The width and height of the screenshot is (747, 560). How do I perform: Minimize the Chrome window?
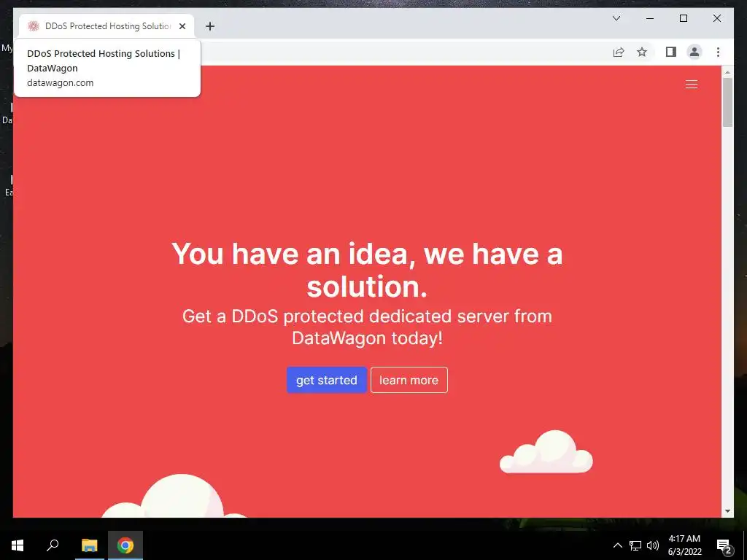650,18
